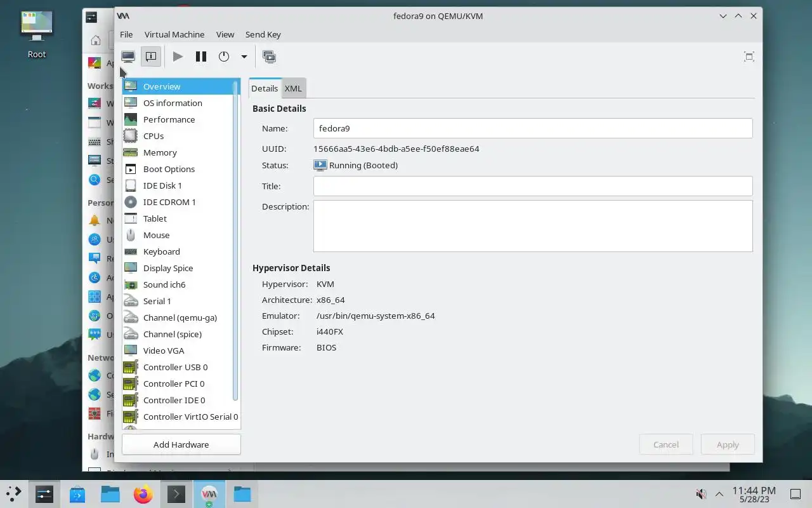Switch to fullscreen view icon
The width and height of the screenshot is (812, 508).
tap(749, 57)
